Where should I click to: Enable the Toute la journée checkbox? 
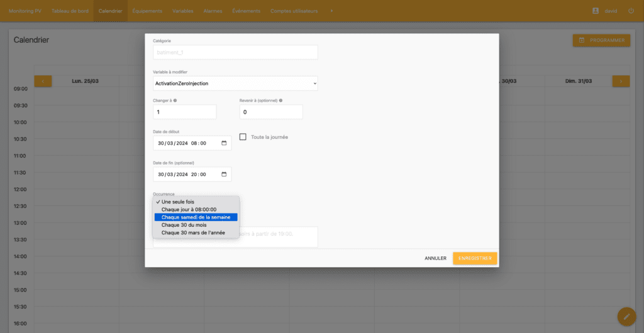243,137
